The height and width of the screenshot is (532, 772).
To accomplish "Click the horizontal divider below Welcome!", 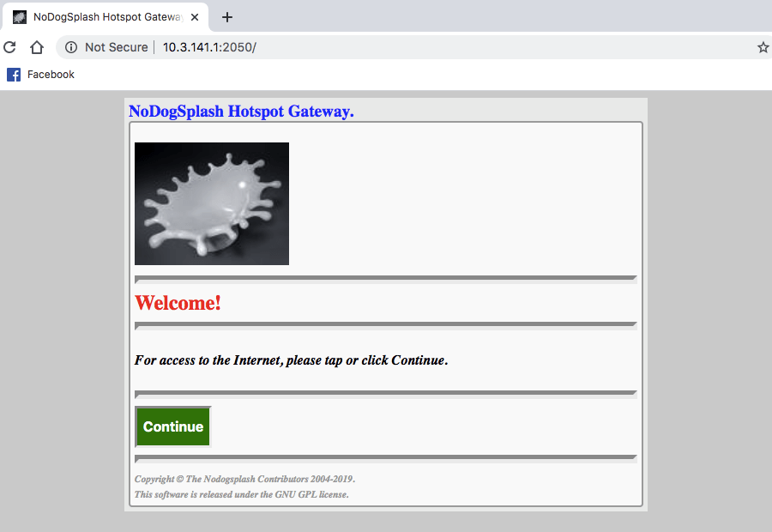I will click(384, 325).
